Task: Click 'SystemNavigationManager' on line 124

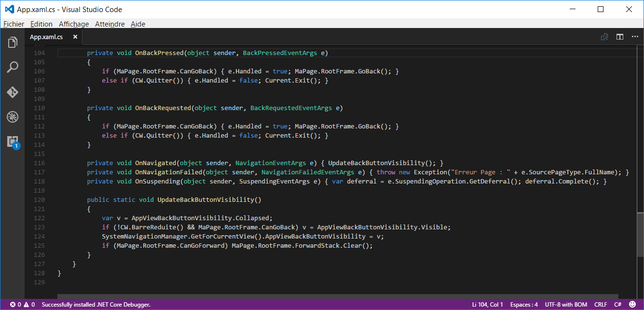Action: (x=144, y=236)
